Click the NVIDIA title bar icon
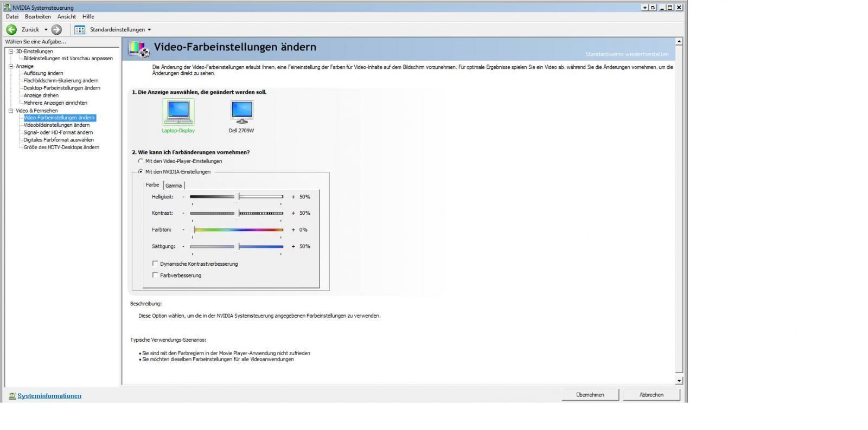This screenshot has width=868, height=430. point(7,7)
